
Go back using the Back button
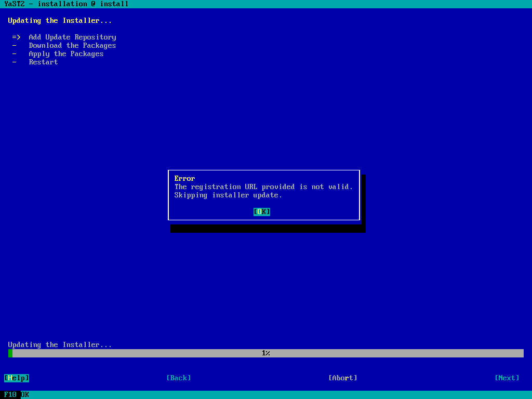click(179, 378)
